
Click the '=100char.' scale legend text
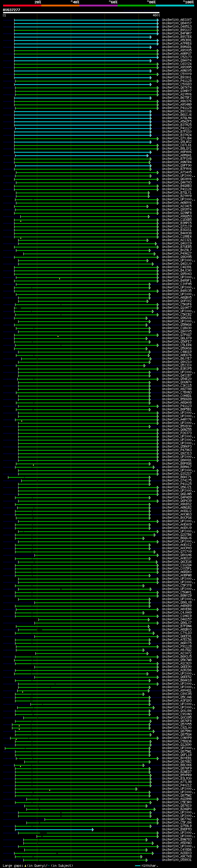click(x=149, y=866)
